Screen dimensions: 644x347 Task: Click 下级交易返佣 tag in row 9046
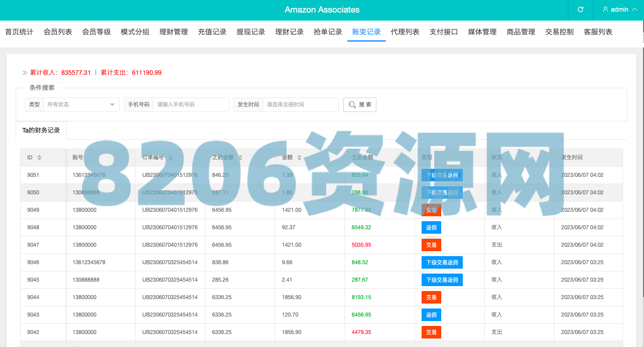click(442, 262)
